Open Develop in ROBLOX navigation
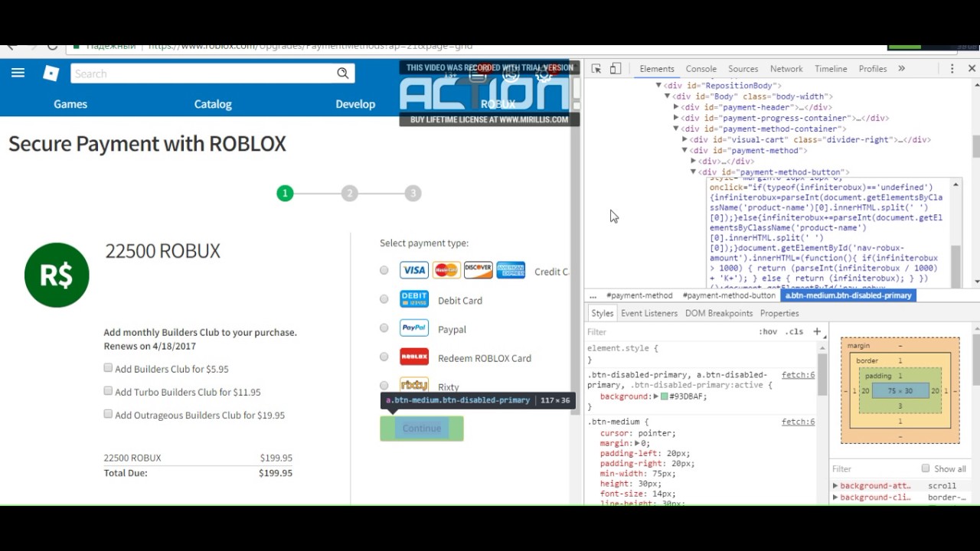 tap(355, 104)
